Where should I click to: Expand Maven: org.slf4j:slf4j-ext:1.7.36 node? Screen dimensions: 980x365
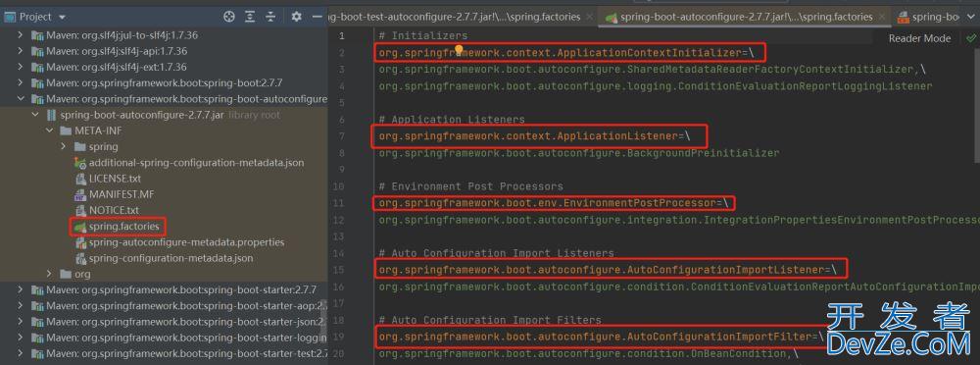click(x=21, y=67)
